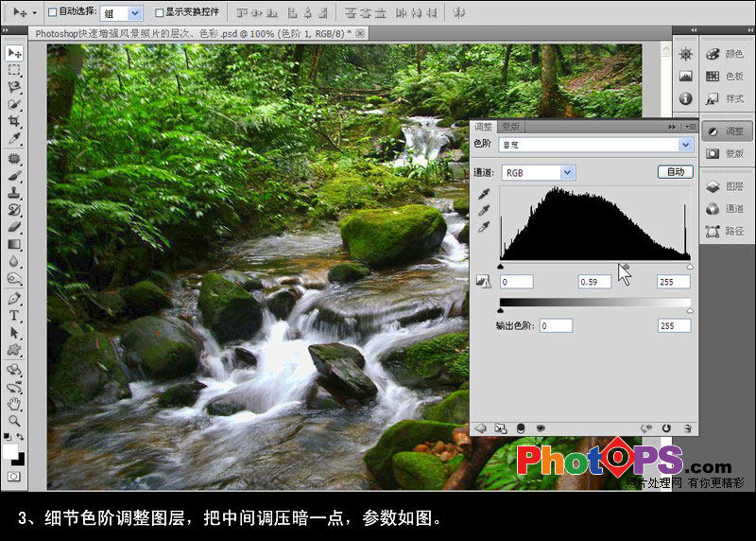756x541 pixels.
Task: Click the reset adjustment icon
Action: 666,428
